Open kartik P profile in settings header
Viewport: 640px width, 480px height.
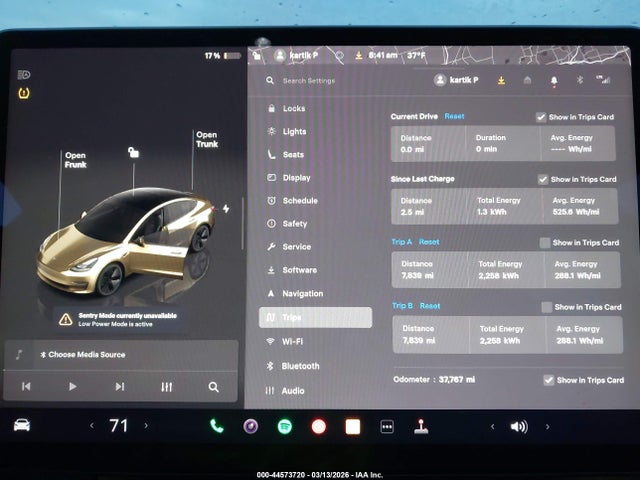(x=456, y=80)
